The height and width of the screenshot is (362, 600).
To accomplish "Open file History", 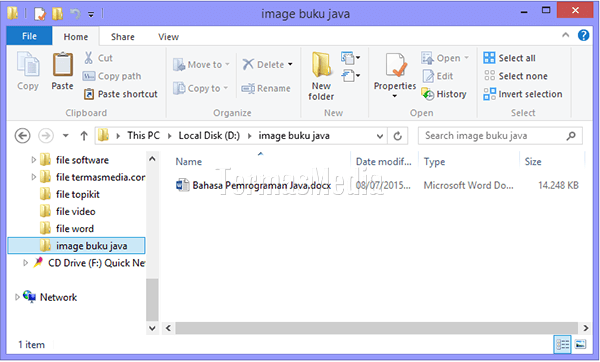I will coord(444,94).
